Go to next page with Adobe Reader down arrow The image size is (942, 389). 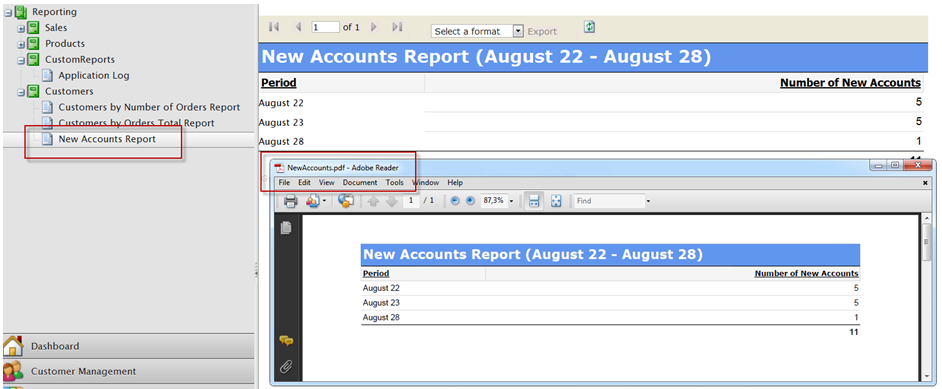[x=391, y=202]
